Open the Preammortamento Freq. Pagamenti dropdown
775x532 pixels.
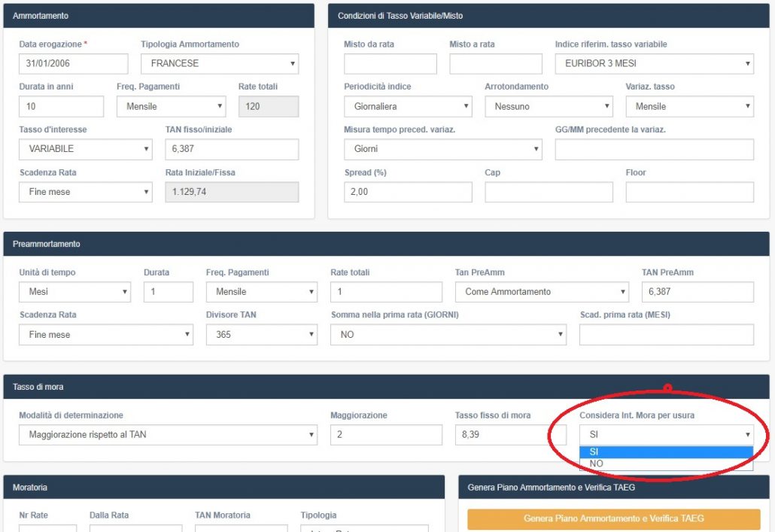coord(261,292)
